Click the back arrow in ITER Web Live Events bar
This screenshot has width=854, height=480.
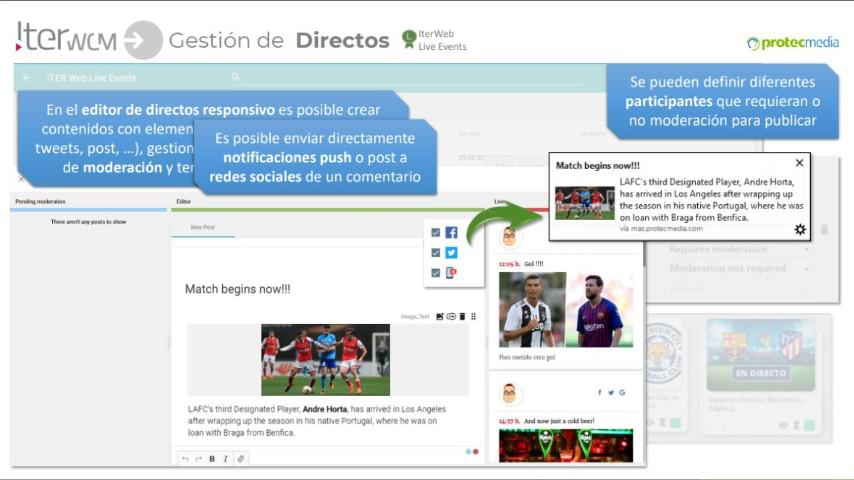pos(26,78)
